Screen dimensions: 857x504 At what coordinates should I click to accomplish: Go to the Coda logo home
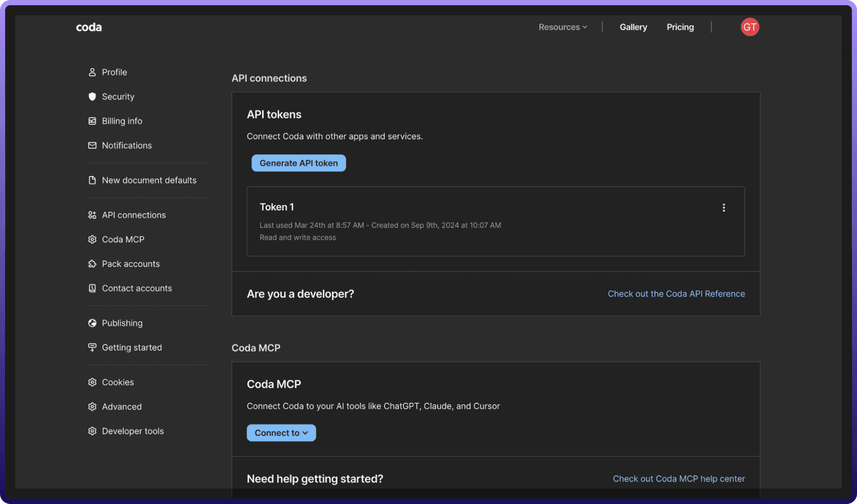[89, 27]
